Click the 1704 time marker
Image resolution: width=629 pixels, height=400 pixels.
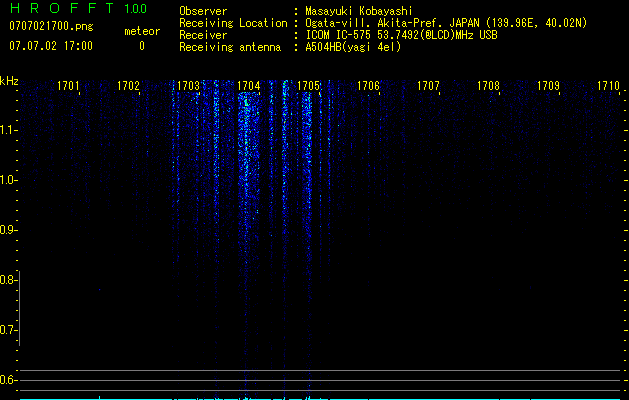[248, 85]
